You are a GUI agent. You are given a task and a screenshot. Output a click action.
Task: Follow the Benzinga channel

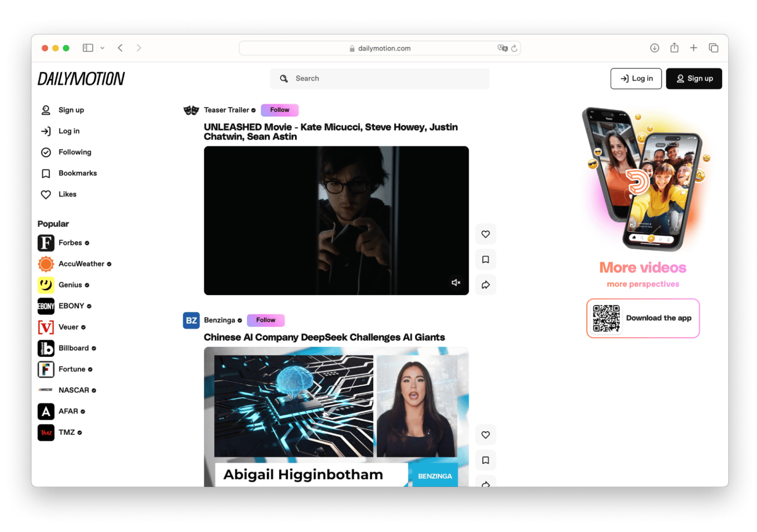pyautogui.click(x=265, y=320)
